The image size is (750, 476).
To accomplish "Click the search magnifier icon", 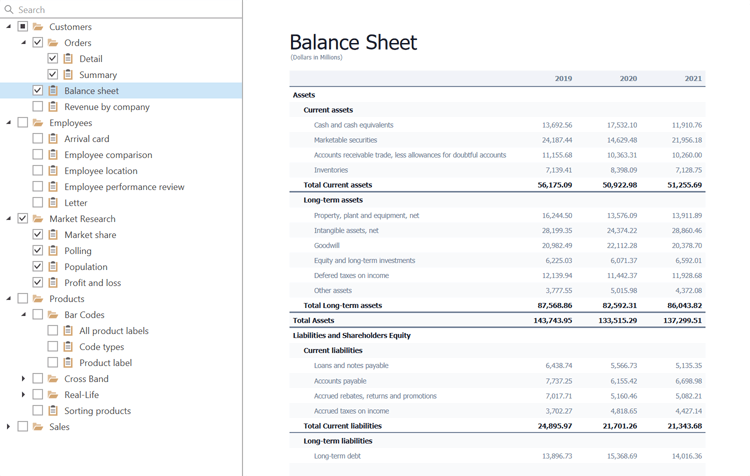I will [x=9, y=9].
